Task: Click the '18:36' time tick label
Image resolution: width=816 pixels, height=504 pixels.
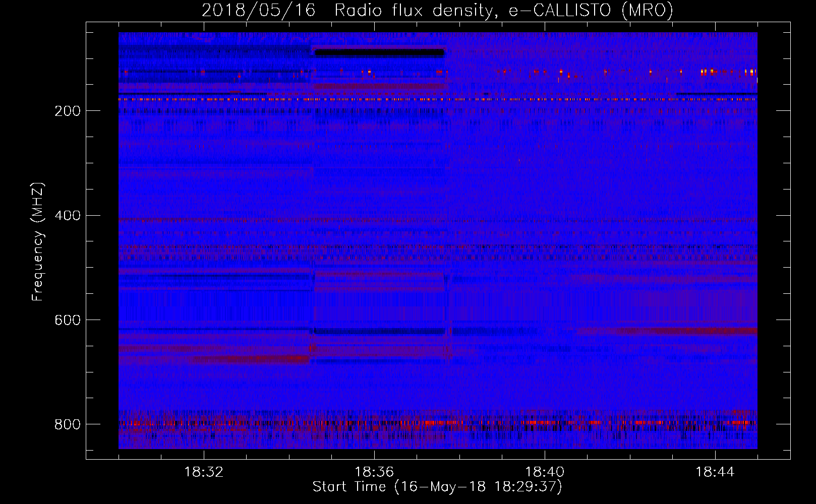Action: tap(374, 472)
